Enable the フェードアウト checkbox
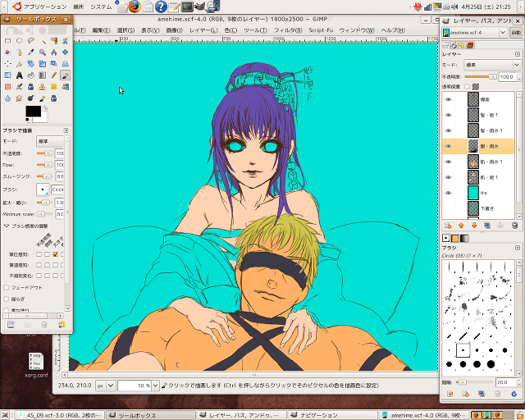 tap(7, 288)
